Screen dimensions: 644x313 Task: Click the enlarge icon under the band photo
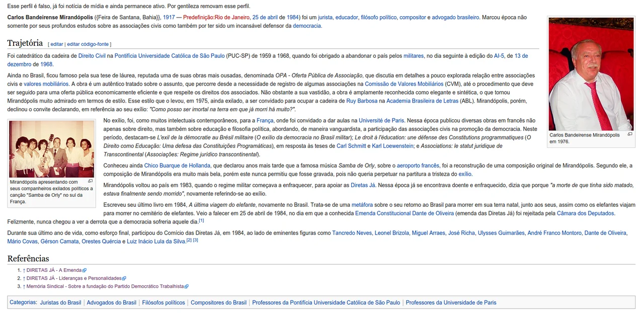point(91,181)
